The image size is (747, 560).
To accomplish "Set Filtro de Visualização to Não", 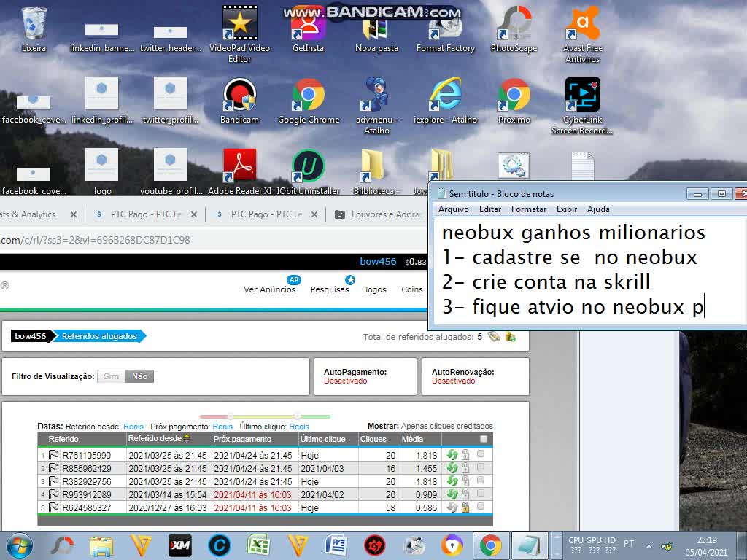I will click(139, 376).
